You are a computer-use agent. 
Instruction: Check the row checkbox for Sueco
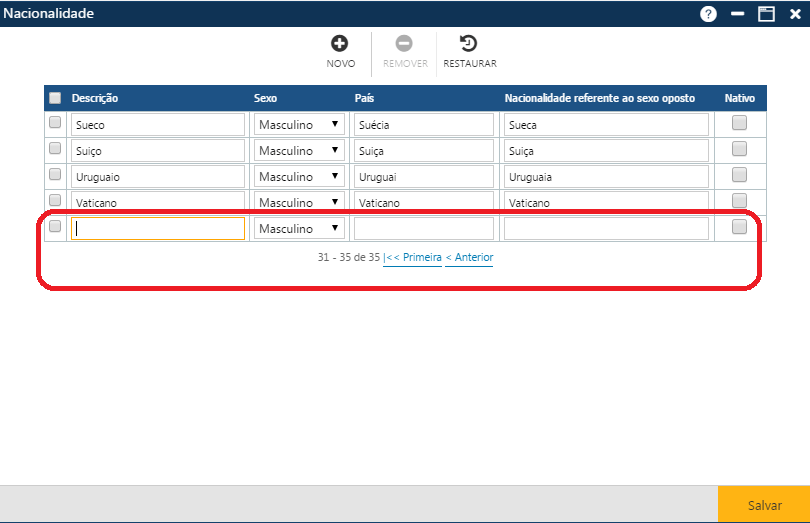(x=55, y=123)
